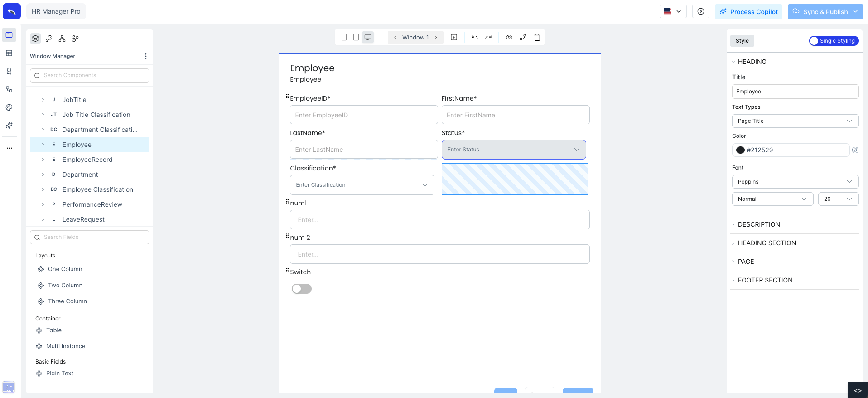868x398 pixels.
Task: Select PerformanceReview in the tree
Action: 90,204
